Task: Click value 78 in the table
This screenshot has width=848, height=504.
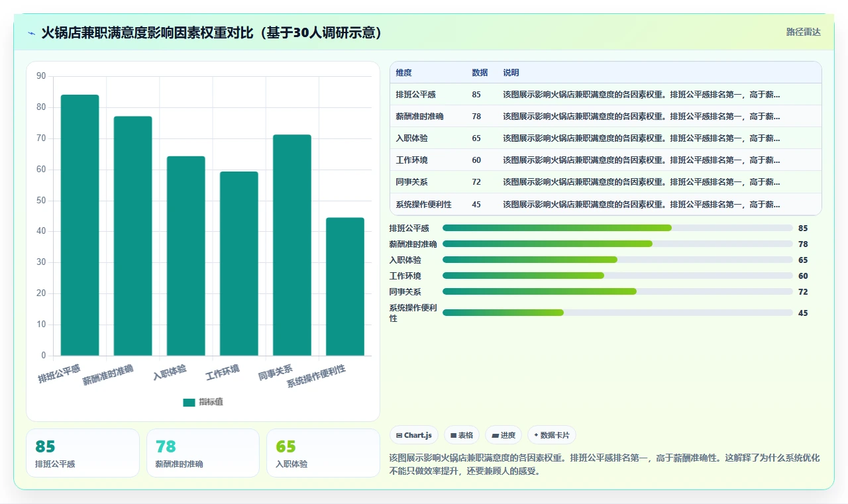Action: (476, 117)
